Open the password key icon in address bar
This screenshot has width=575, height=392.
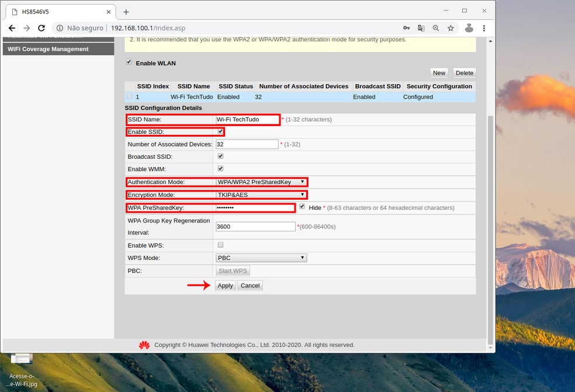[406, 27]
